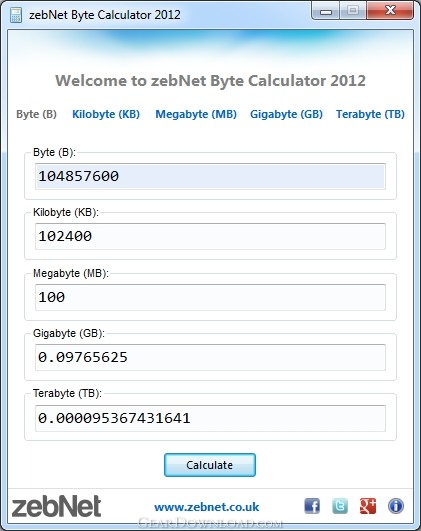Close the Byte Calculator window
Screen dimensions: 421x531
click(x=390, y=10)
